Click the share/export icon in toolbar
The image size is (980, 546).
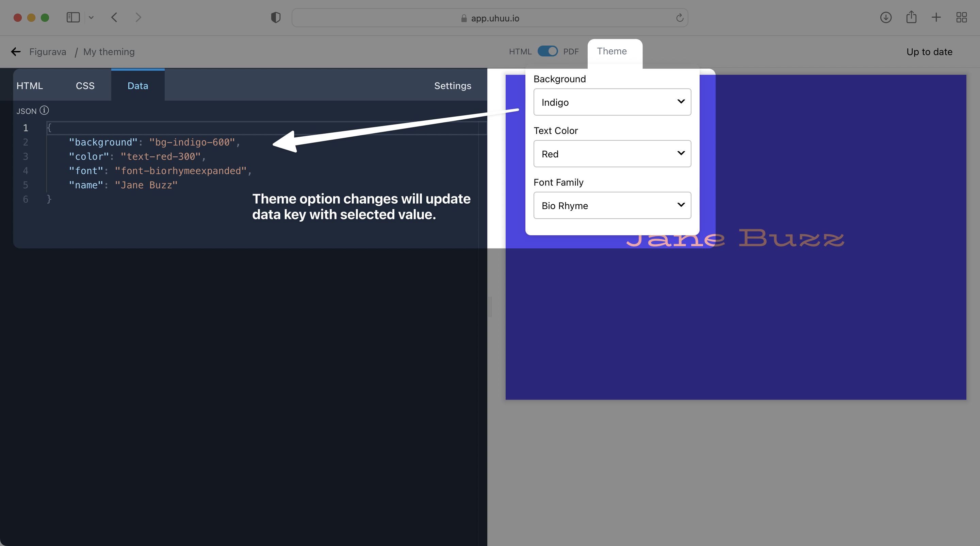click(x=911, y=17)
